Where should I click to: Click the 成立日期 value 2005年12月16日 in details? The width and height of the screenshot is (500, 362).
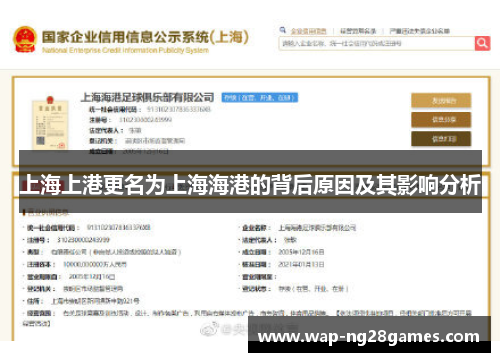coord(301,252)
